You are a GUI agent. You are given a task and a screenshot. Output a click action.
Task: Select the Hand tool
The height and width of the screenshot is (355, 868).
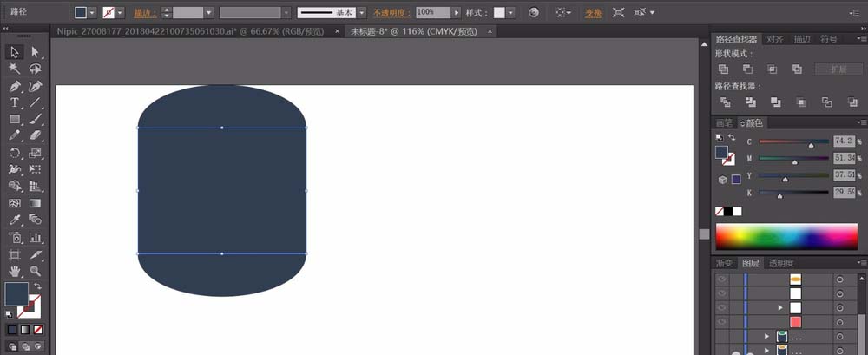coord(15,271)
